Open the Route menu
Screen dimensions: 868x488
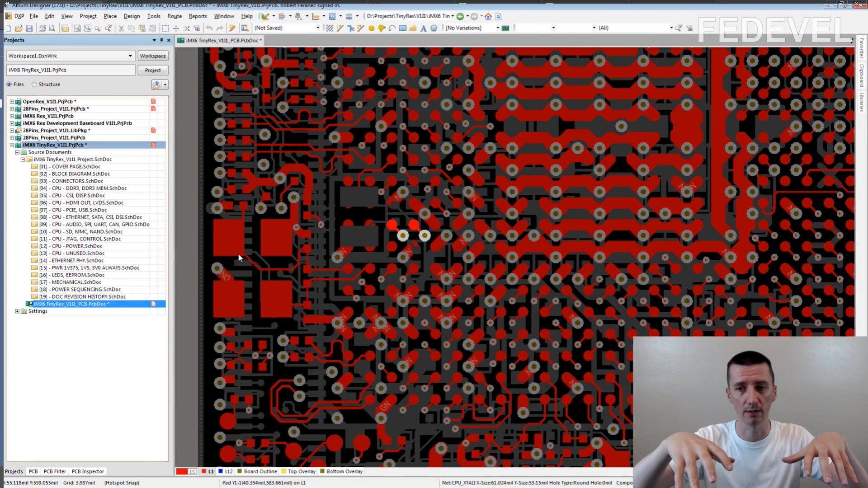point(175,16)
